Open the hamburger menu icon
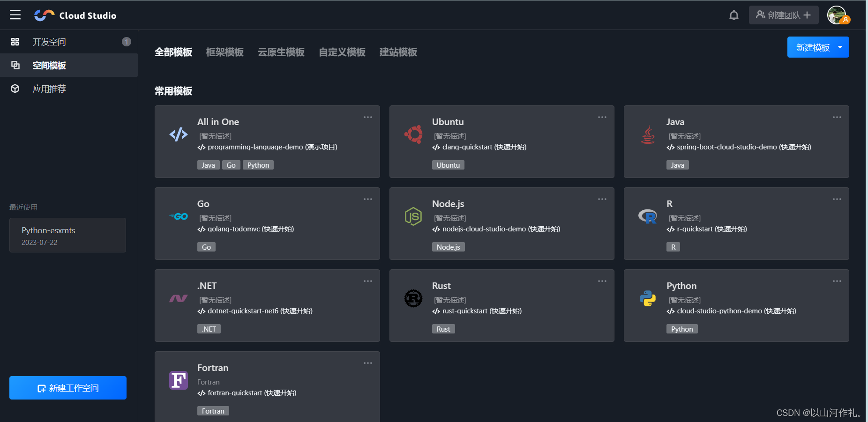This screenshot has height=422, width=868. point(15,15)
